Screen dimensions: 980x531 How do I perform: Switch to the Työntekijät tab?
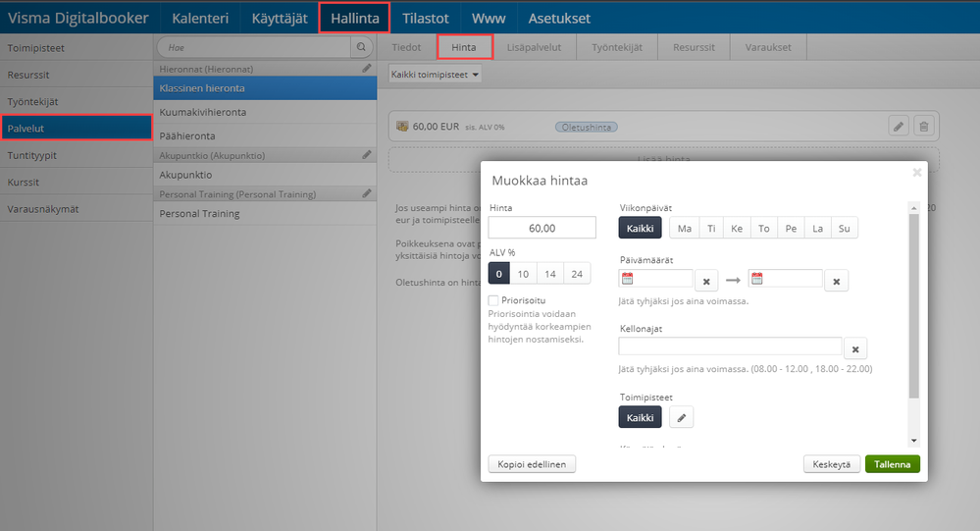coord(617,47)
